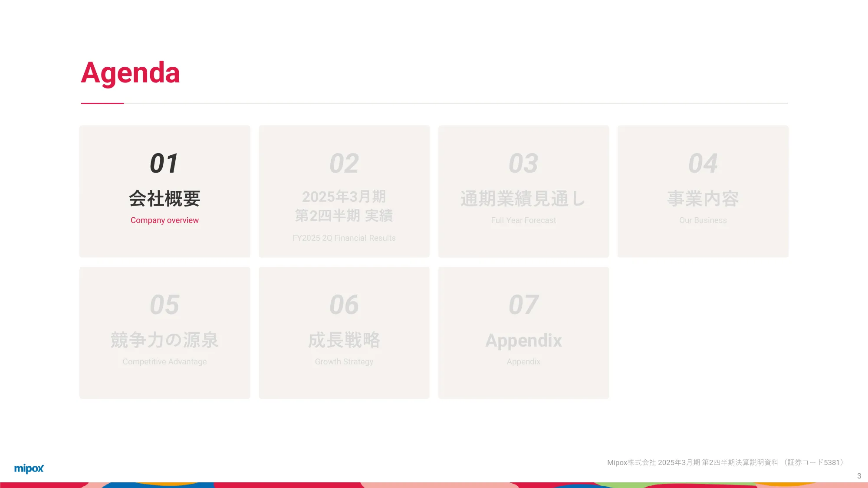
Task: Select the 05 競争力の源泉 card
Action: pyautogui.click(x=164, y=333)
